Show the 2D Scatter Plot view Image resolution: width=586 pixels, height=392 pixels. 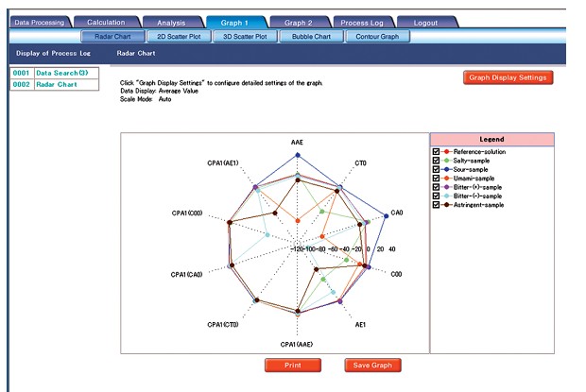[179, 37]
